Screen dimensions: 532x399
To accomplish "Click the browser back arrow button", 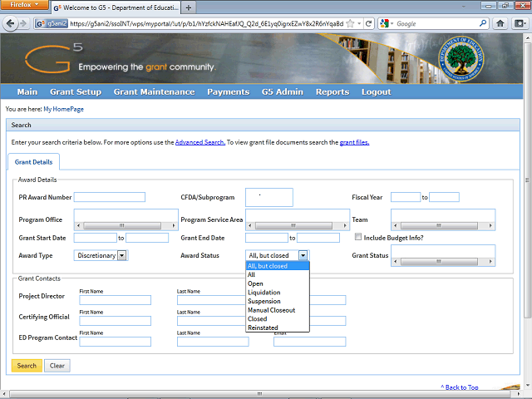I will coord(10,23).
